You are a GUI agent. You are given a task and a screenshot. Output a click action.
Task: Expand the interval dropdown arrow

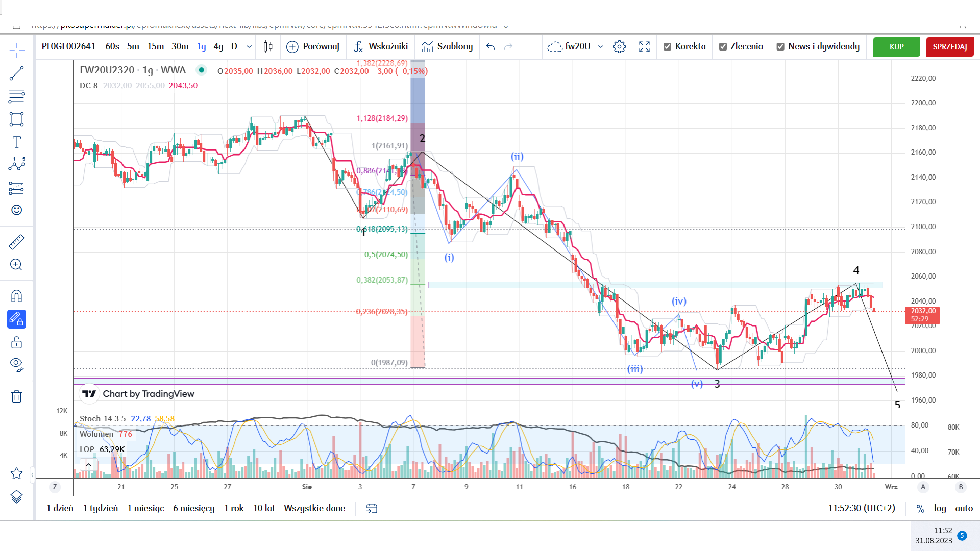point(249,47)
